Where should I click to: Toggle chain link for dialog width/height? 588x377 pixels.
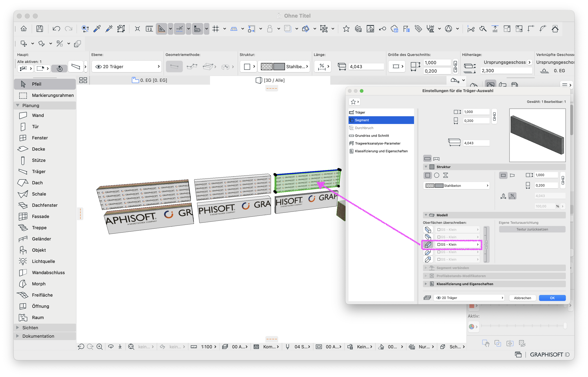494,116
